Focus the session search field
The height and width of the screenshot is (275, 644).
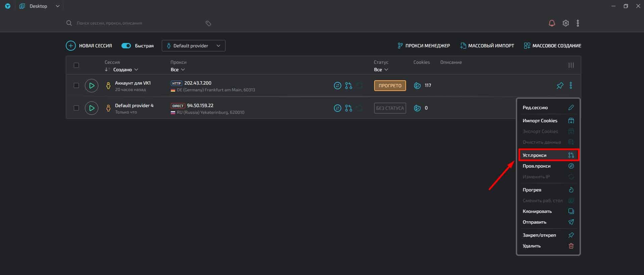[x=134, y=23]
